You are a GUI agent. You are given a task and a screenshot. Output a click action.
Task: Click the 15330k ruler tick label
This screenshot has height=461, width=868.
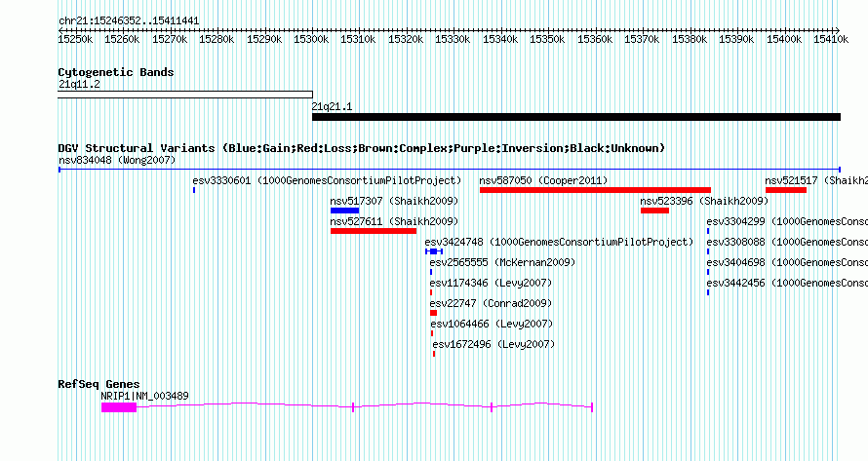453,39
